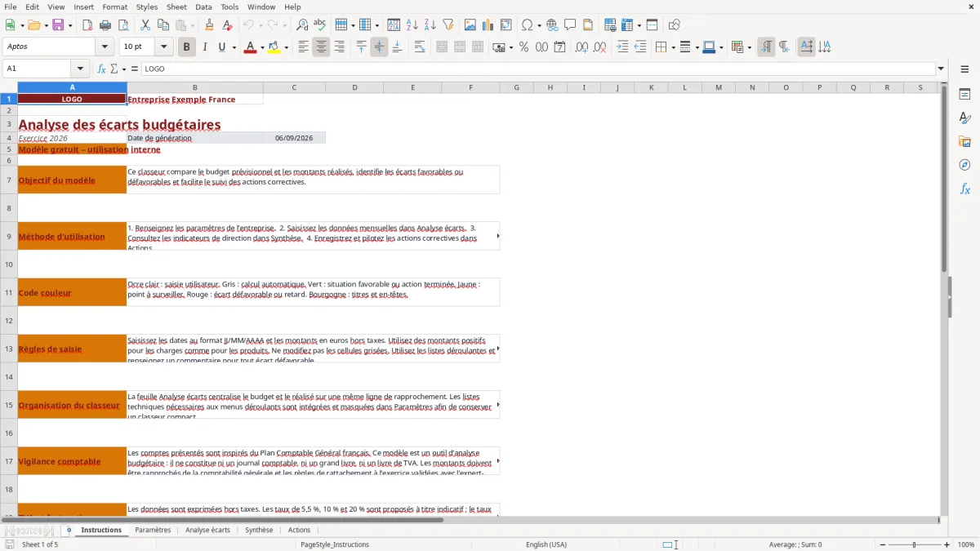
Task: Click the Sum sigma button
Action: (x=114, y=69)
